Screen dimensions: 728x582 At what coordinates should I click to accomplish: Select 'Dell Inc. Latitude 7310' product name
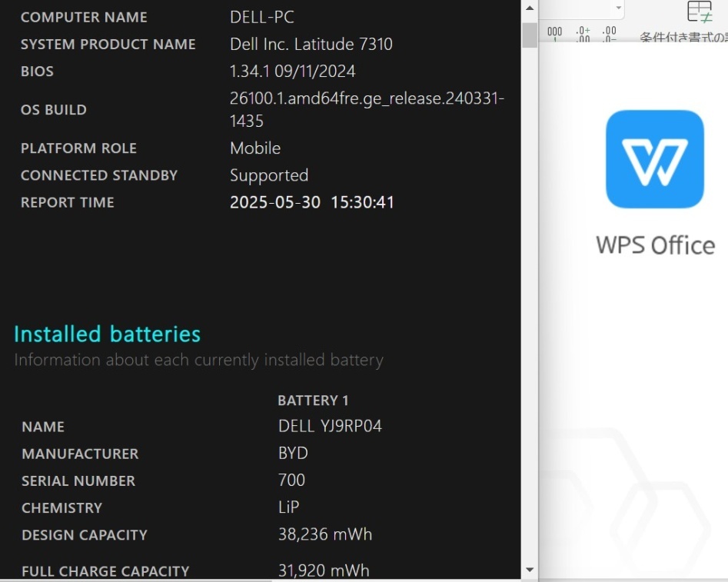click(x=311, y=44)
